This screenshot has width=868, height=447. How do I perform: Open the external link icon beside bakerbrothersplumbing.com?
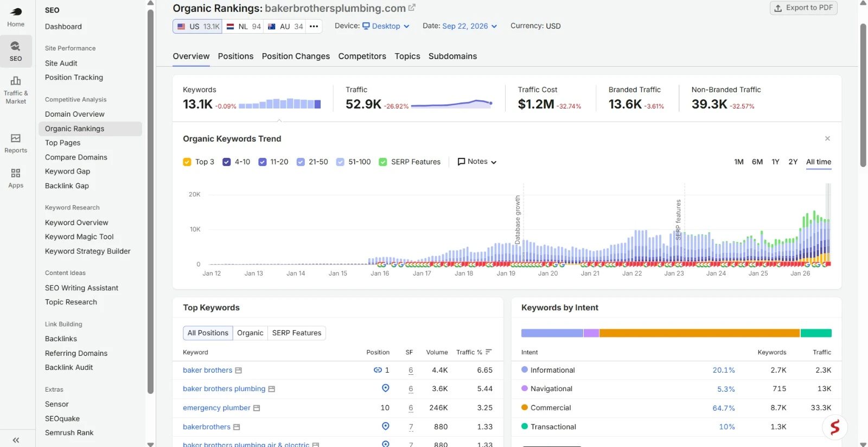point(412,8)
